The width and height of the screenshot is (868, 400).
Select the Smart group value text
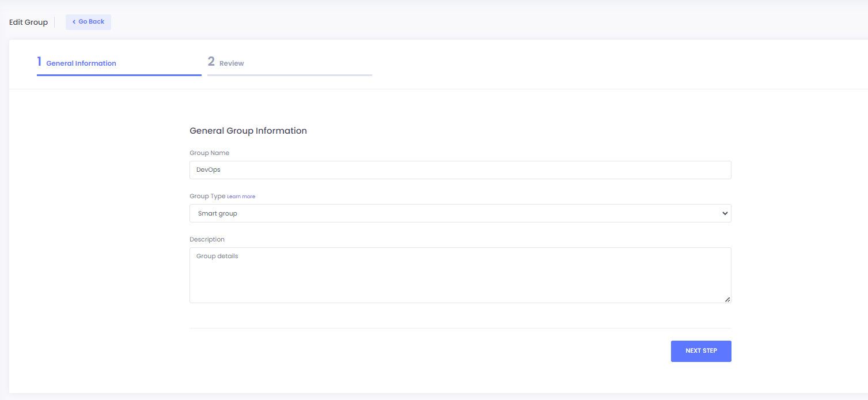pos(218,213)
